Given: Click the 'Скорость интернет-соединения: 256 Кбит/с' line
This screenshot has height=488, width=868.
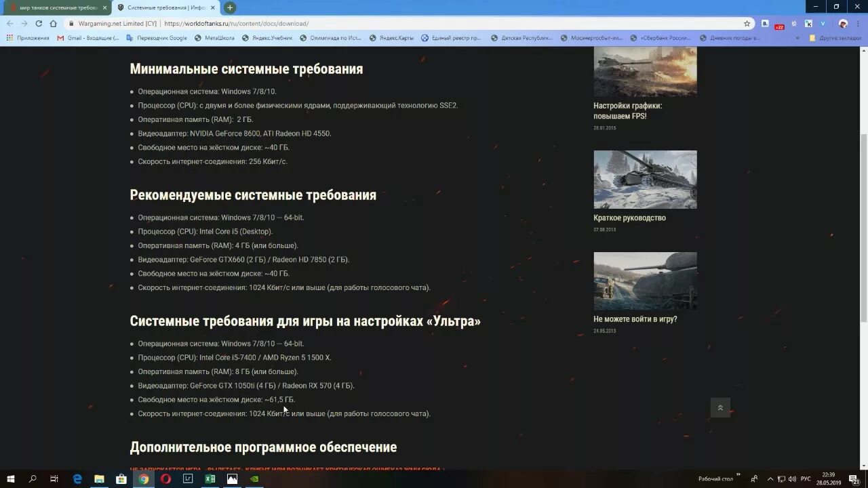Looking at the screenshot, I should pyautogui.click(x=212, y=162).
